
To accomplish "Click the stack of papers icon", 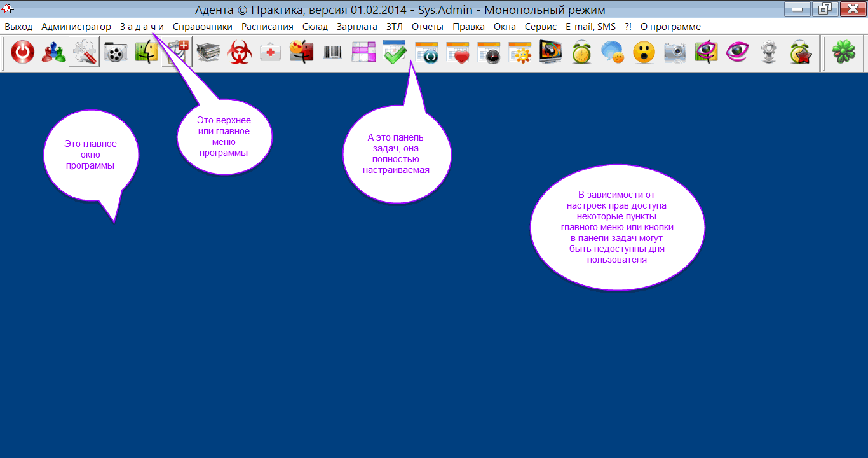I will [x=208, y=53].
